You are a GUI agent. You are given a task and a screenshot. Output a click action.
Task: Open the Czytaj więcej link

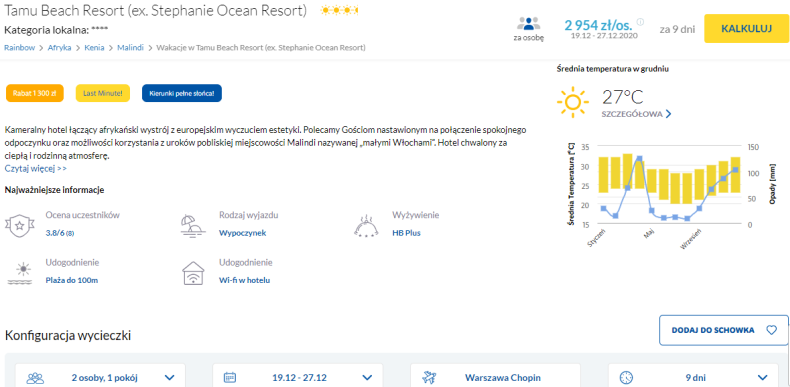[x=36, y=168]
